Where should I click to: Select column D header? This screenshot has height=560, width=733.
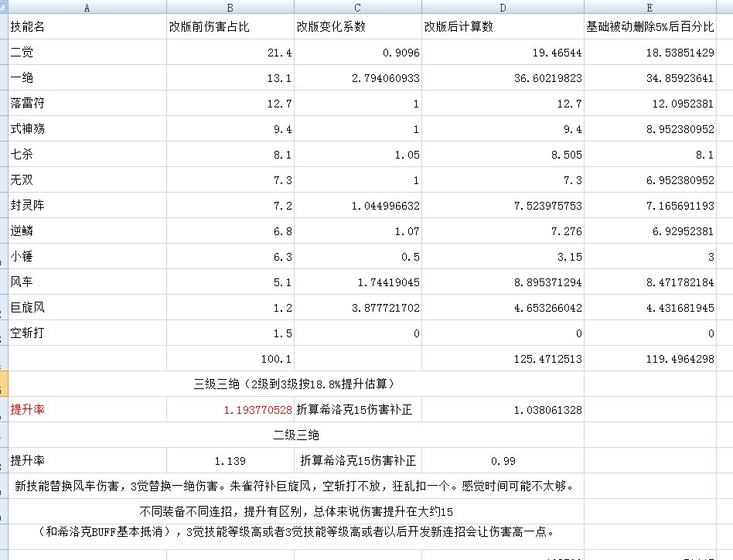503,7
